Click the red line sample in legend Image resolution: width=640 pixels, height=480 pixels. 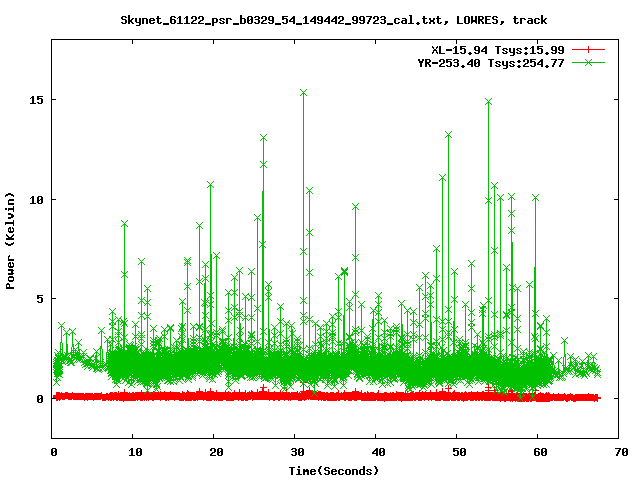pyautogui.click(x=589, y=49)
